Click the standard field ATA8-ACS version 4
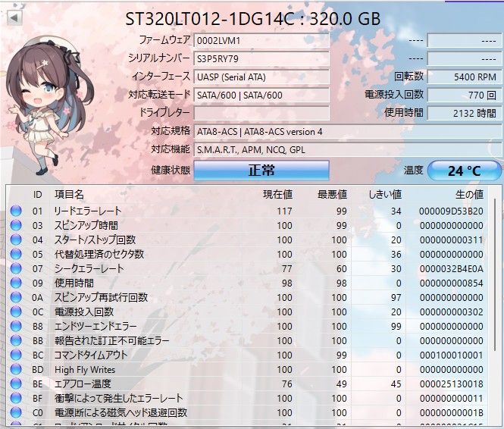Viewport: 504px width, 429px height. [348, 132]
